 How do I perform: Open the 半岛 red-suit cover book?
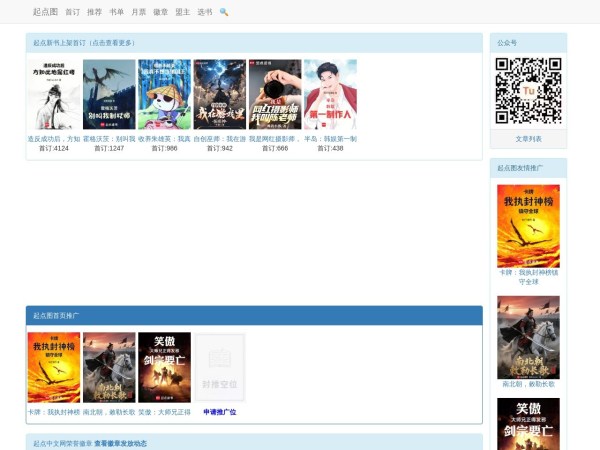point(330,95)
